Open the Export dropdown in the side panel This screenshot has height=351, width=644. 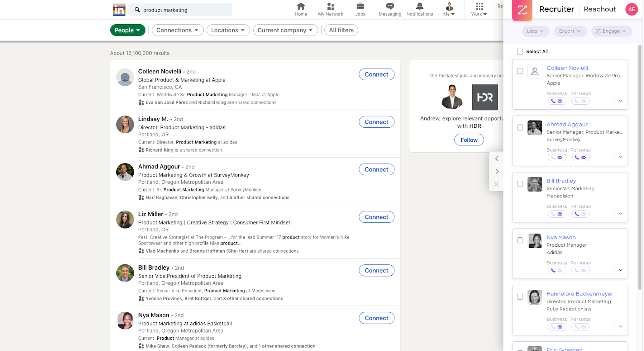click(570, 31)
